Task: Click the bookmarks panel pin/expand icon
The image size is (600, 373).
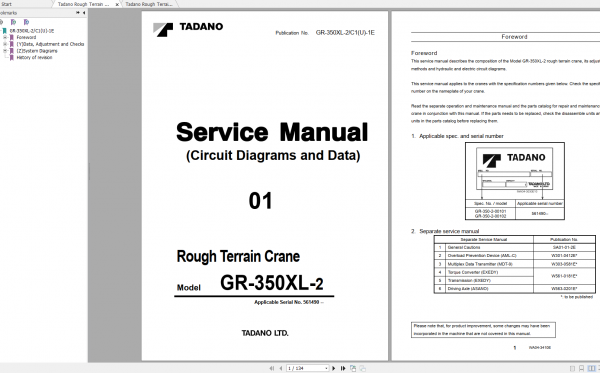Action: click(x=78, y=13)
